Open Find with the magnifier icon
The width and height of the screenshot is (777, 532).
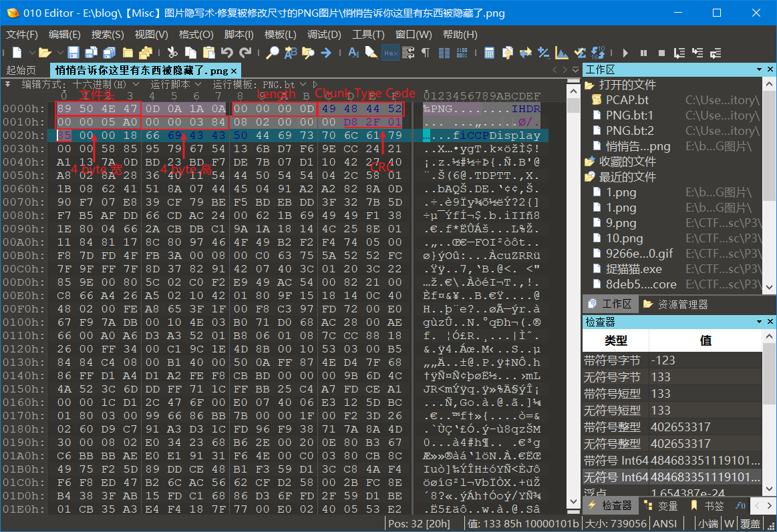pyautogui.click(x=273, y=53)
